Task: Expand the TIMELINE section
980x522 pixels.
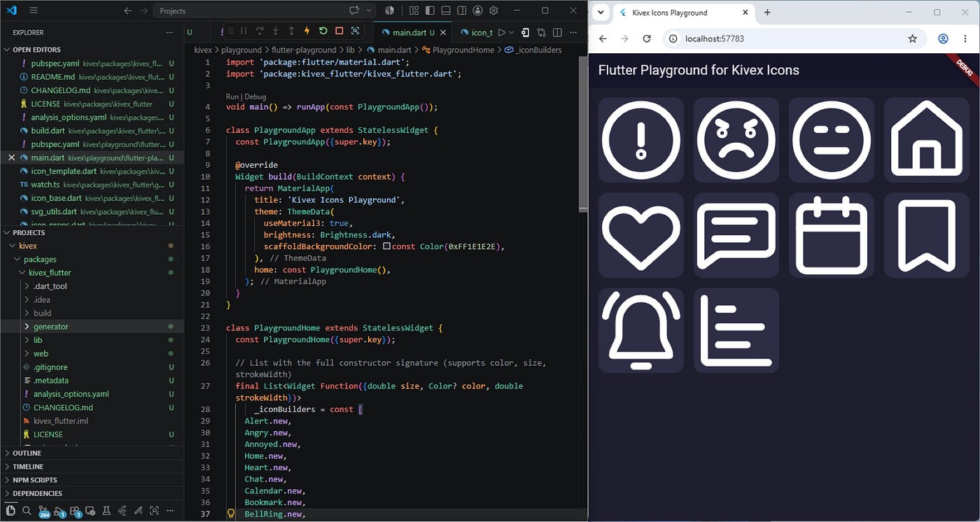Action: (92, 466)
